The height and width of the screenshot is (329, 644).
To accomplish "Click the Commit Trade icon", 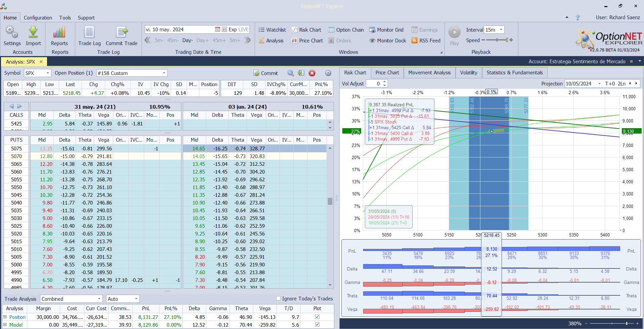I will pos(121,33).
